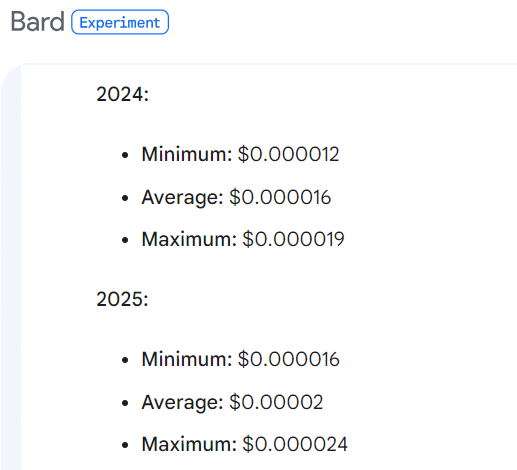
Task: Click the $0.000016 value under 2025
Action: (x=289, y=359)
